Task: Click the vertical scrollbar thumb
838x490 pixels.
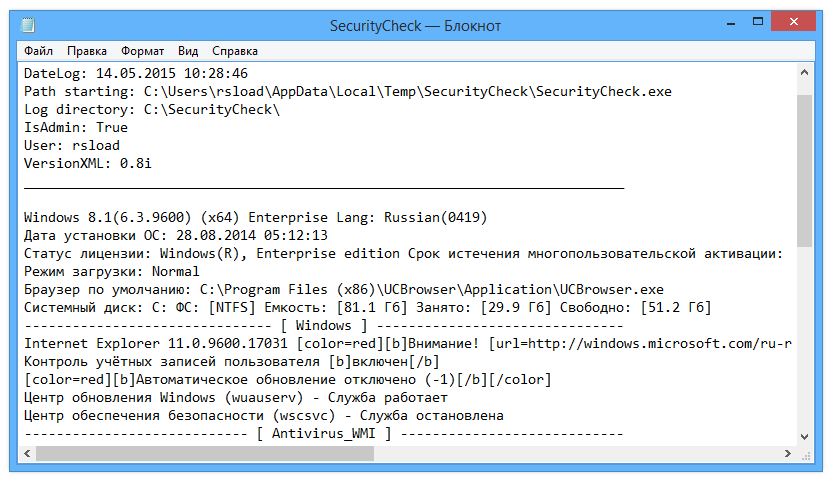Action: pyautogui.click(x=805, y=170)
